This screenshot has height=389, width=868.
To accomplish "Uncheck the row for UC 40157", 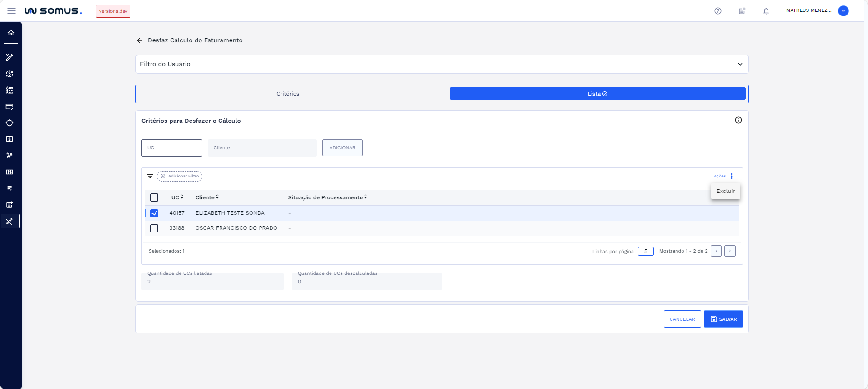I will (154, 213).
